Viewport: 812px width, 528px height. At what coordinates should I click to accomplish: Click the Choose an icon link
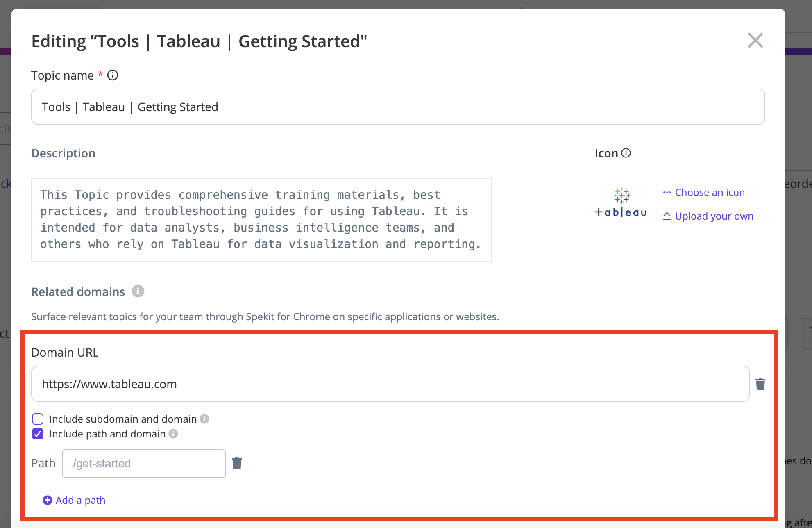point(710,192)
